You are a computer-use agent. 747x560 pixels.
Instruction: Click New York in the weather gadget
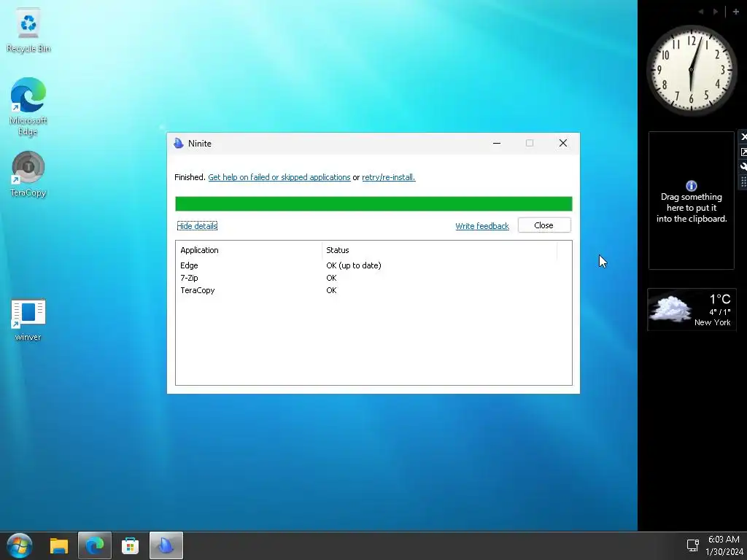tap(712, 322)
